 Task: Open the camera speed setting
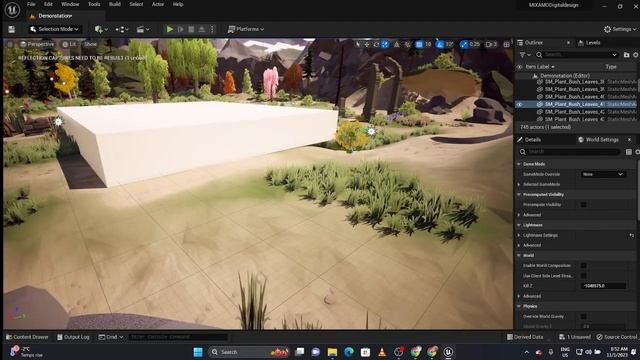tap(491, 44)
